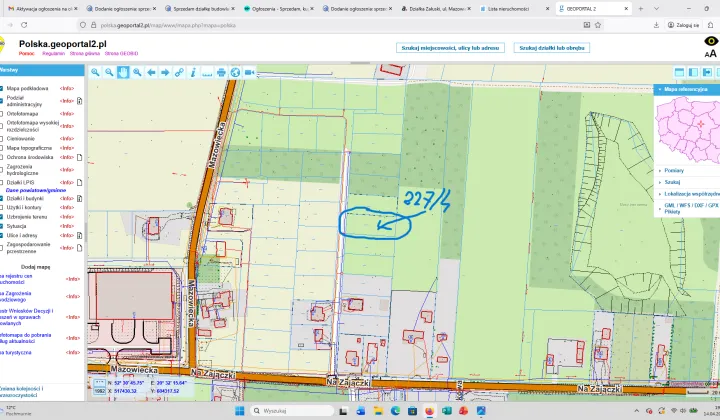
Task: Expand the Pomiary panel section
Action: 673,170
